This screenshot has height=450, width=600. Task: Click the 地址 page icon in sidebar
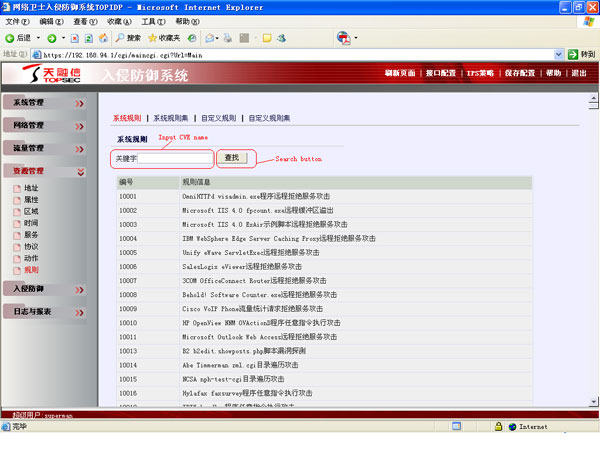pos(16,188)
